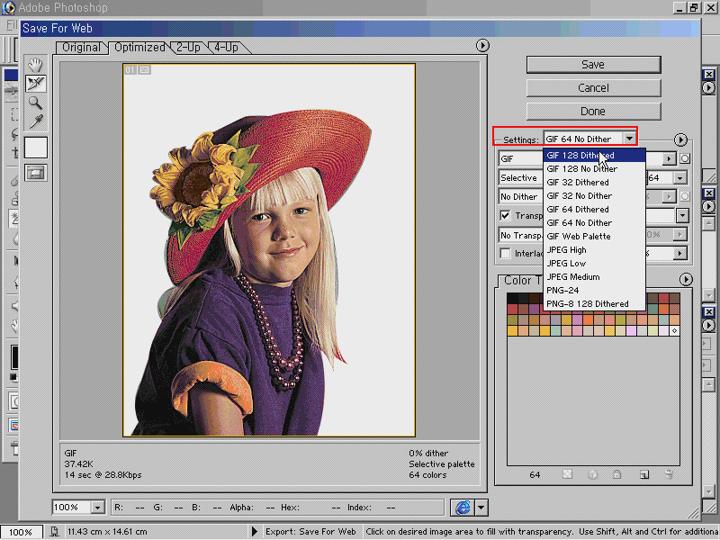
Task: Click the status bar triangle arrow
Action: point(254,532)
